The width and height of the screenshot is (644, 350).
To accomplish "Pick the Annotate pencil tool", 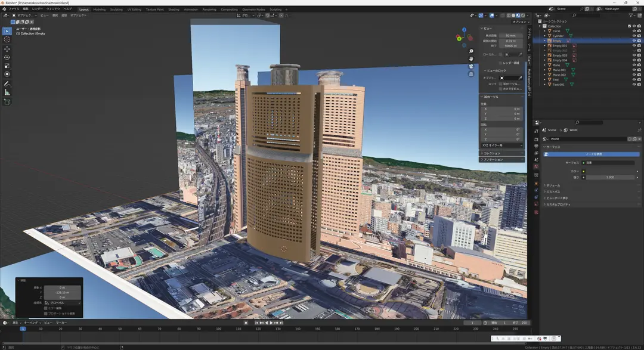I will click(7, 84).
